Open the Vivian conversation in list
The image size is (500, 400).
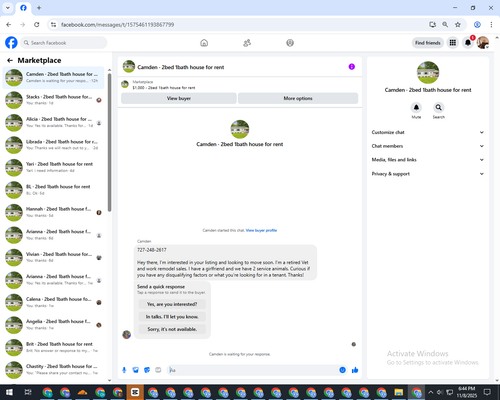pyautogui.click(x=53, y=257)
